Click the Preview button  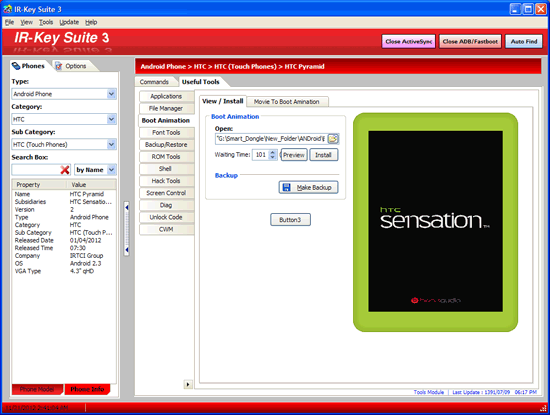[294, 155]
